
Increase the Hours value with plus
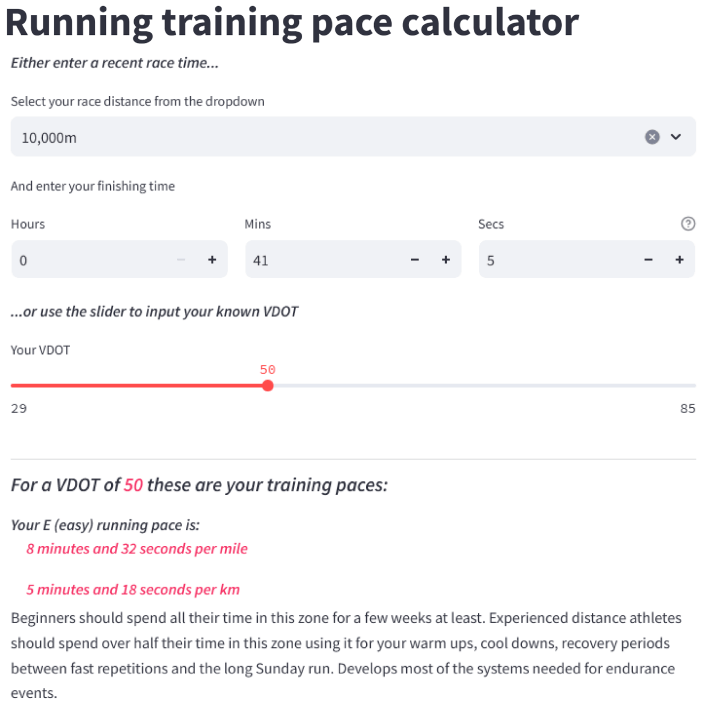pos(212,260)
